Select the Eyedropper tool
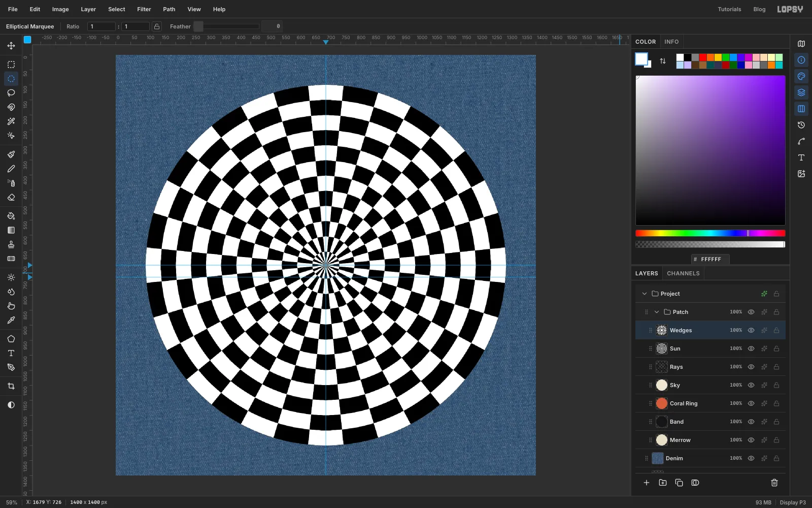The height and width of the screenshot is (508, 812). pos(11,320)
